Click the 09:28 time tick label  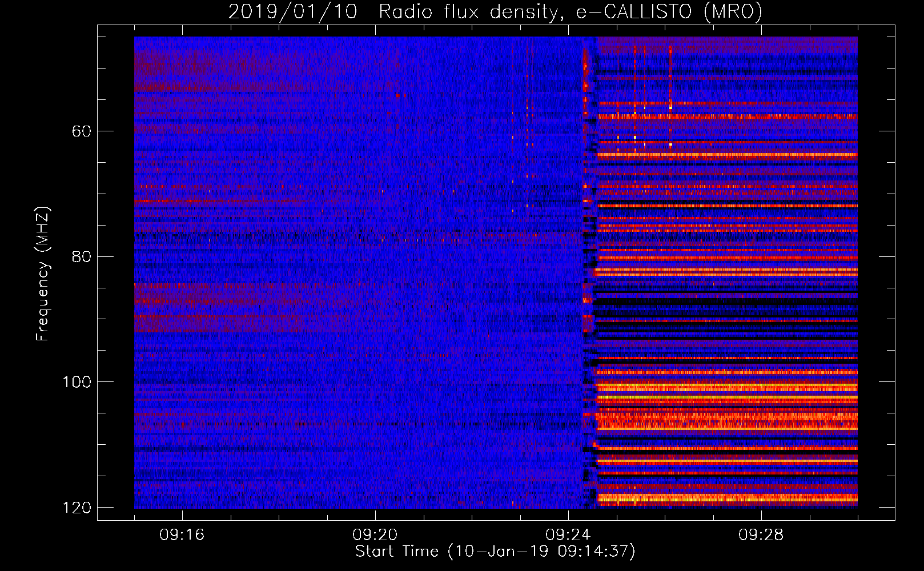click(x=761, y=535)
